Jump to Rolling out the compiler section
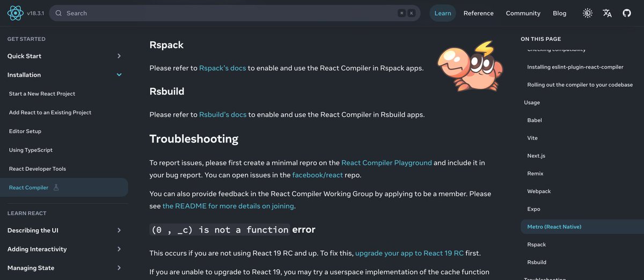This screenshot has width=644, height=280. point(580,85)
